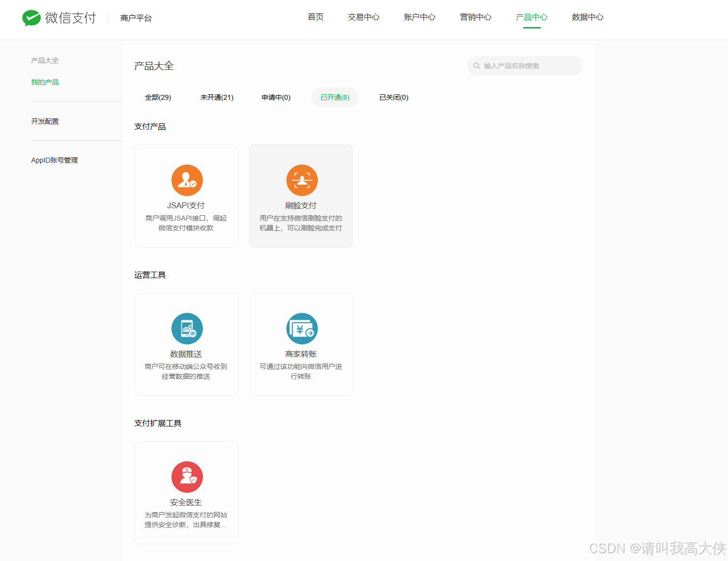
Task: Click the 刷脸支付 description text
Action: (301, 223)
